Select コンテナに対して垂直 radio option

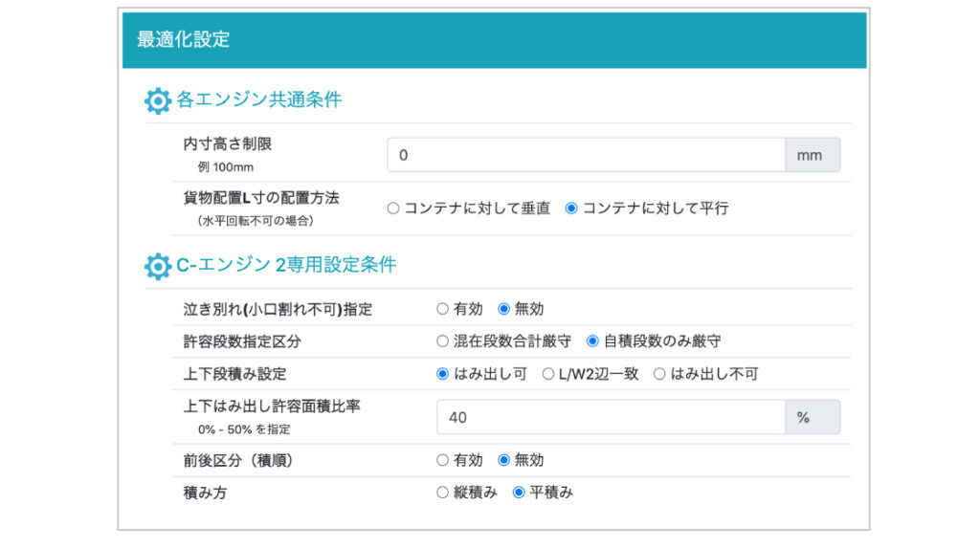pos(393,209)
